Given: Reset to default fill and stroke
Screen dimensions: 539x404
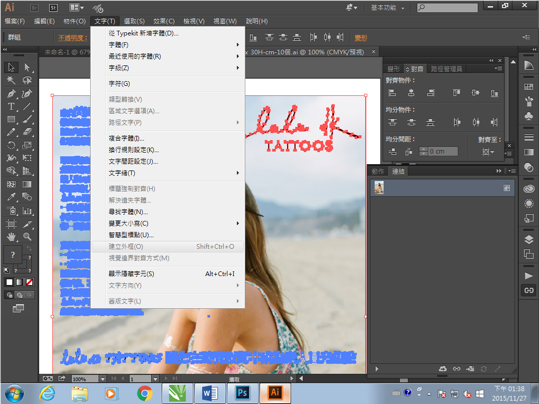Looking at the screenshot, I should tap(7, 271).
